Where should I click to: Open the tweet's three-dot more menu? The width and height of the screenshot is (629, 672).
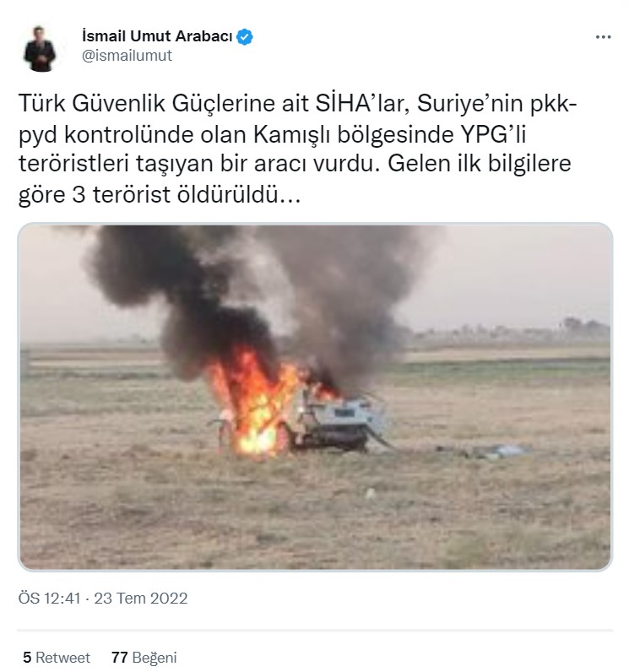pos(603,37)
